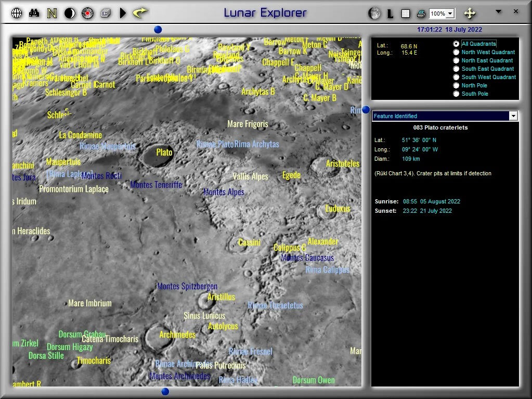Click the Montes Teneriffe label

[x=156, y=185]
